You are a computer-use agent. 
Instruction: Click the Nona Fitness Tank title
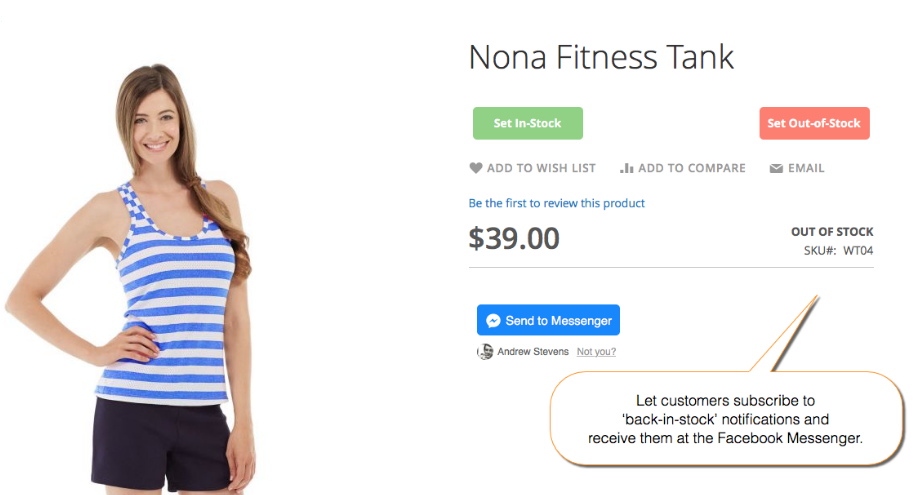click(x=601, y=57)
